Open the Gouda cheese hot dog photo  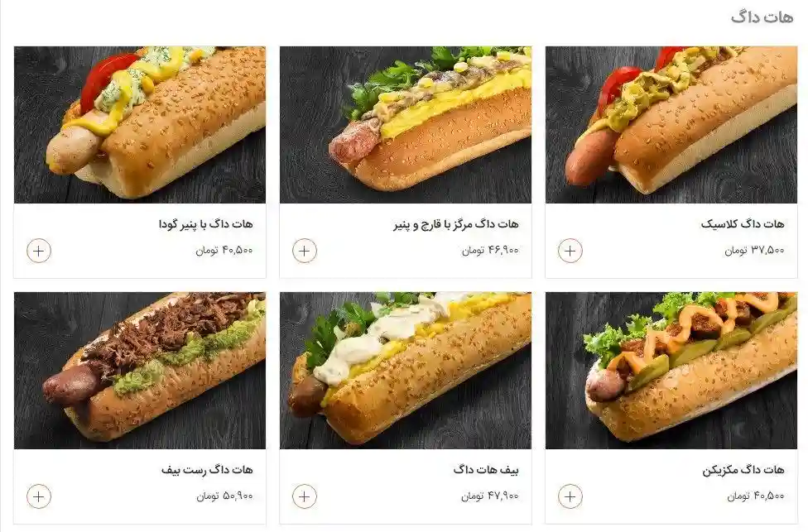pos(140,125)
